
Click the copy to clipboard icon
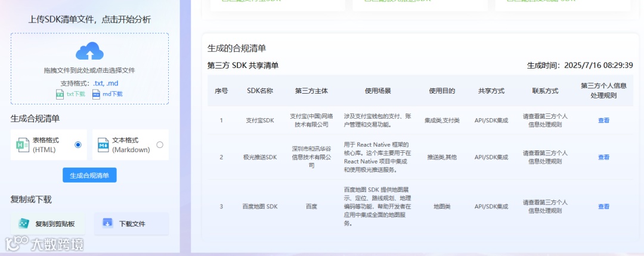[x=24, y=224]
